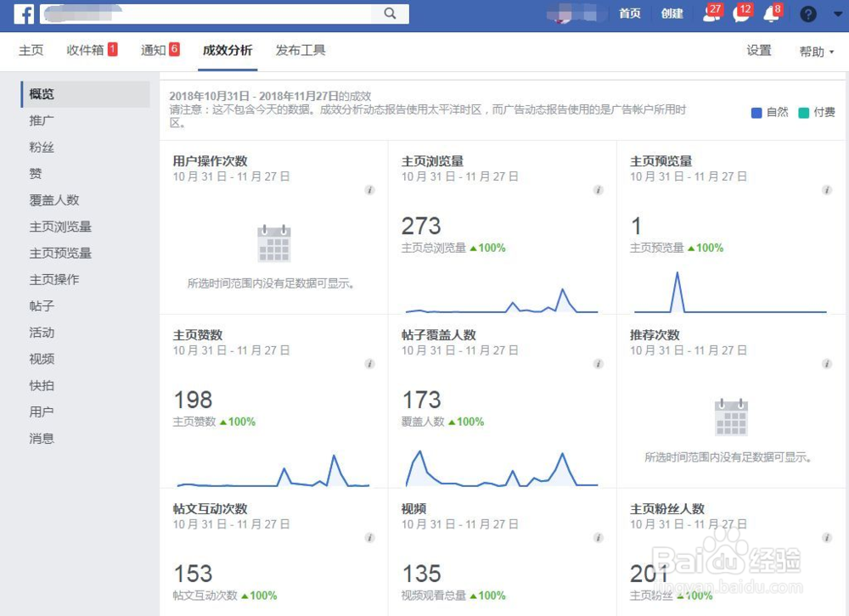The image size is (849, 616).
Task: Go to 首页 in top bar
Action: pos(630,14)
